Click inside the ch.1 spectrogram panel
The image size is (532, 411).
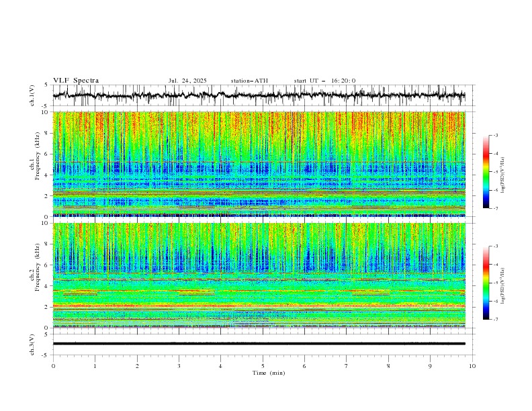pos(259,164)
